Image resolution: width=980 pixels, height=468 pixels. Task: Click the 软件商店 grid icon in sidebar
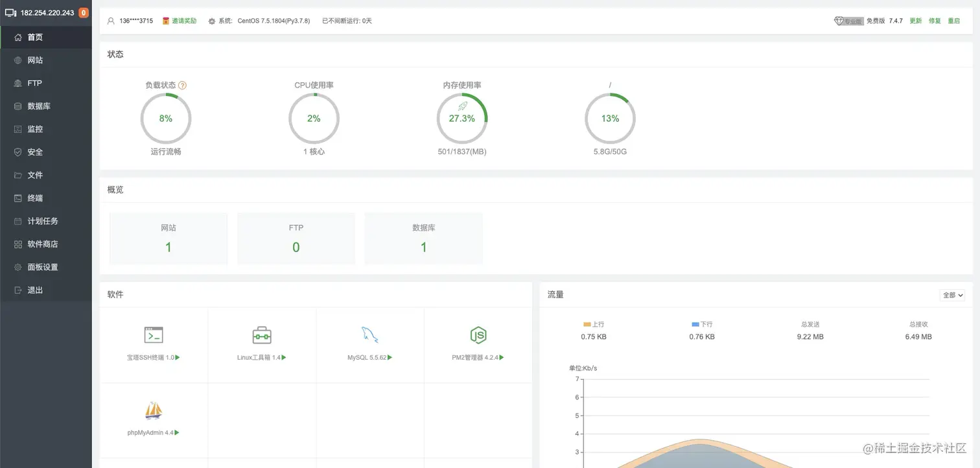click(x=18, y=244)
